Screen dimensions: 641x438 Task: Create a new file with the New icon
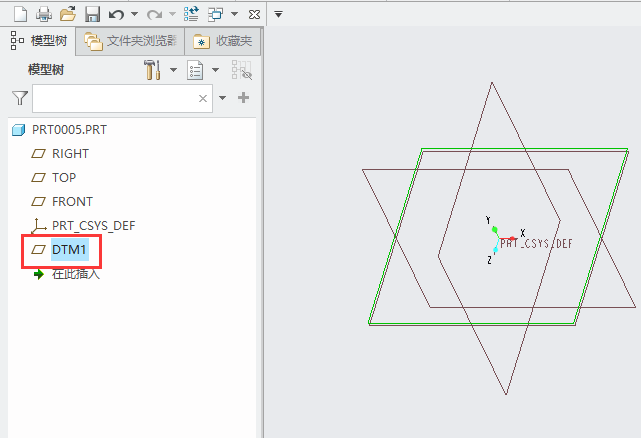click(x=20, y=14)
